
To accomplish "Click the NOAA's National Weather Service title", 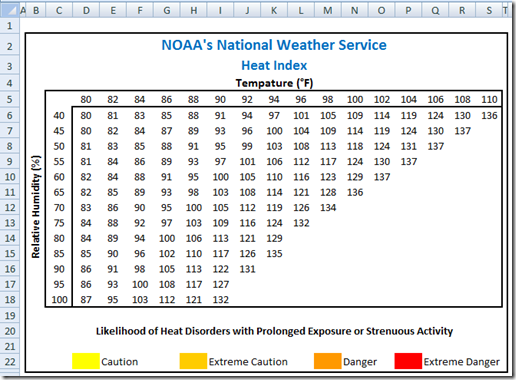I will pyautogui.click(x=274, y=45).
